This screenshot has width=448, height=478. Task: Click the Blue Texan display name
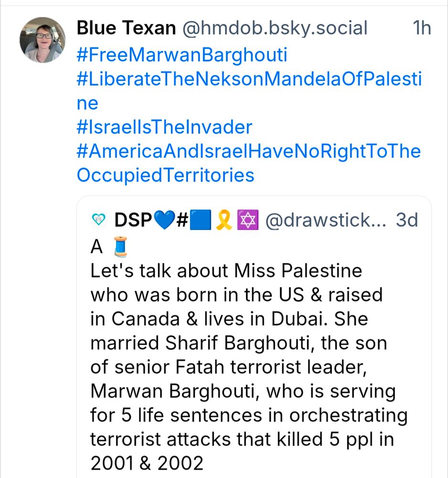126,29
